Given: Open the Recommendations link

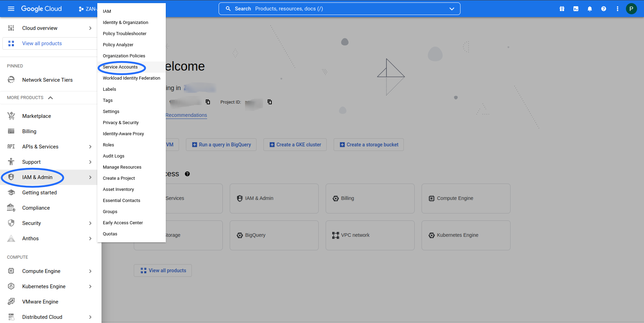Looking at the screenshot, I should click(186, 115).
